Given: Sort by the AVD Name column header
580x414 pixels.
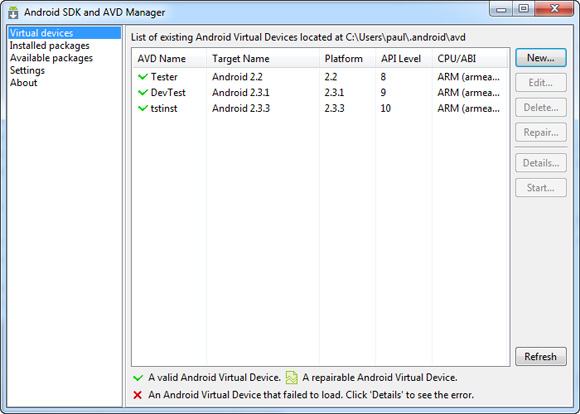Looking at the screenshot, I should click(x=169, y=58).
